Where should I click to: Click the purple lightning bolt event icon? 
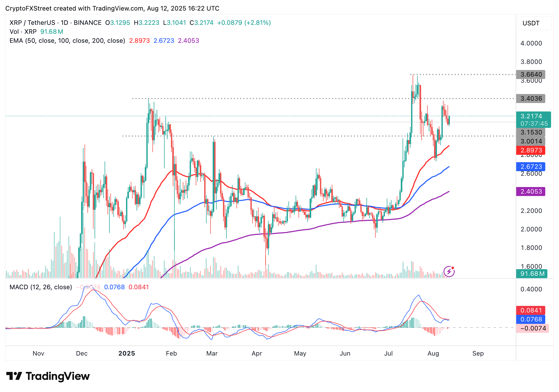point(449,272)
